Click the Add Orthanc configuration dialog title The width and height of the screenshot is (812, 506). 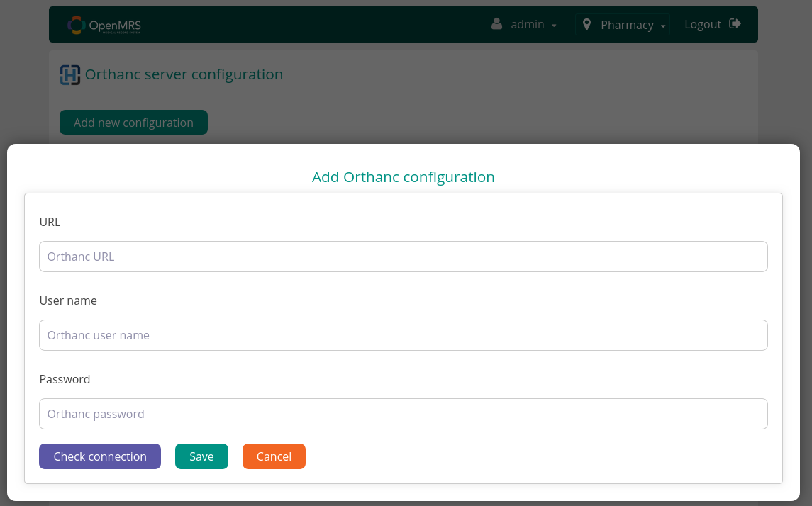(404, 177)
